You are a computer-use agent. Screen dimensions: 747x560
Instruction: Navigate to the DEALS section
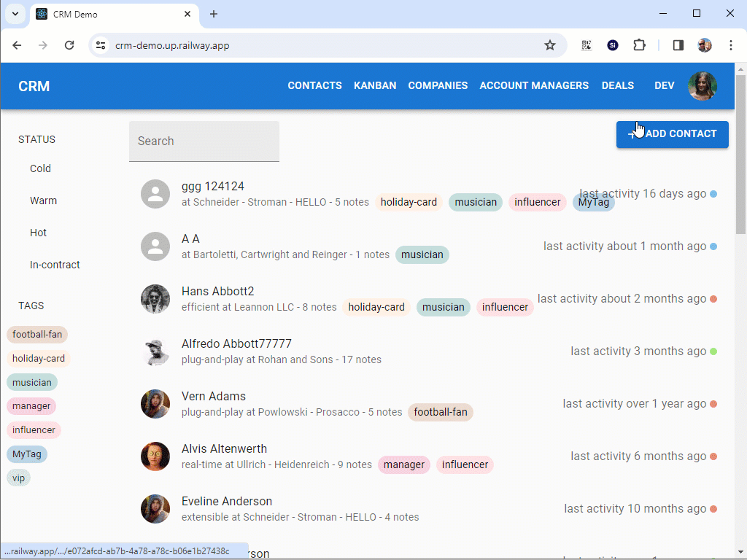point(617,85)
